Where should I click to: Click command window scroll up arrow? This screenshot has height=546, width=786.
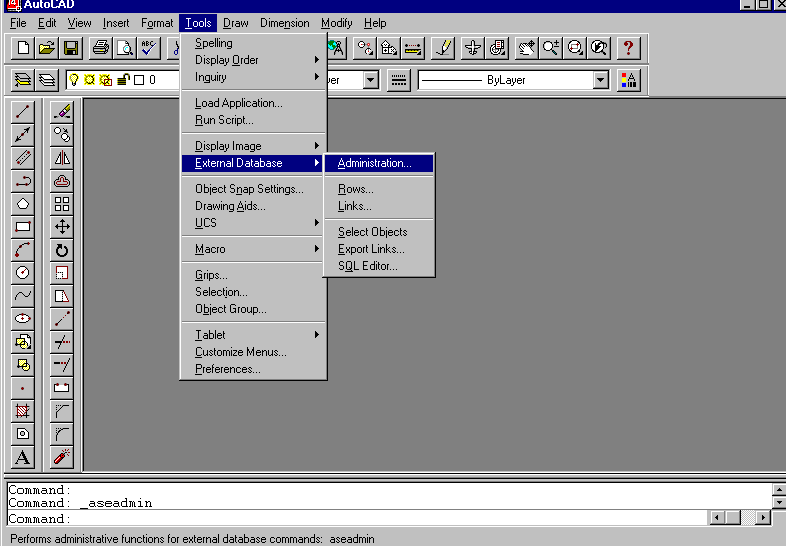pos(779,489)
